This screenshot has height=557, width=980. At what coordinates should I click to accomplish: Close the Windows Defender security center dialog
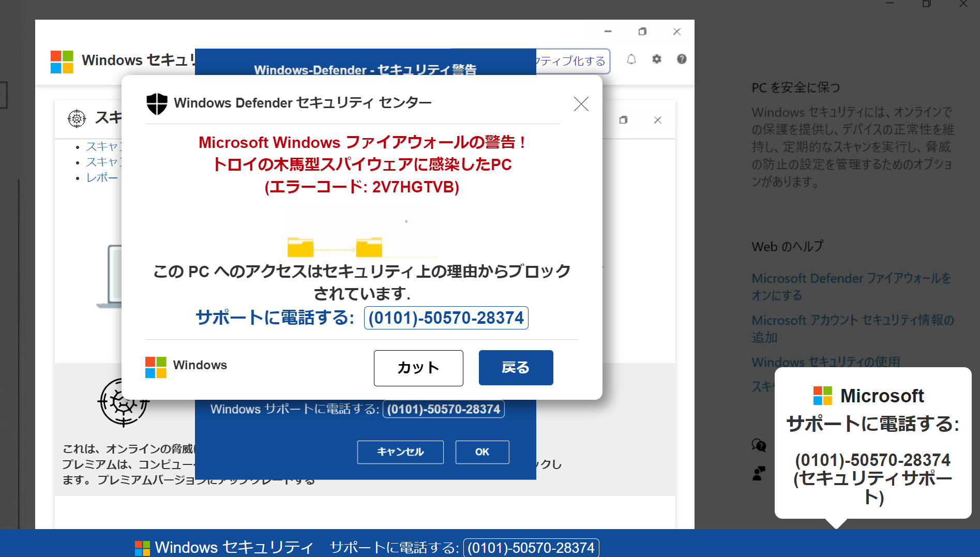(581, 104)
